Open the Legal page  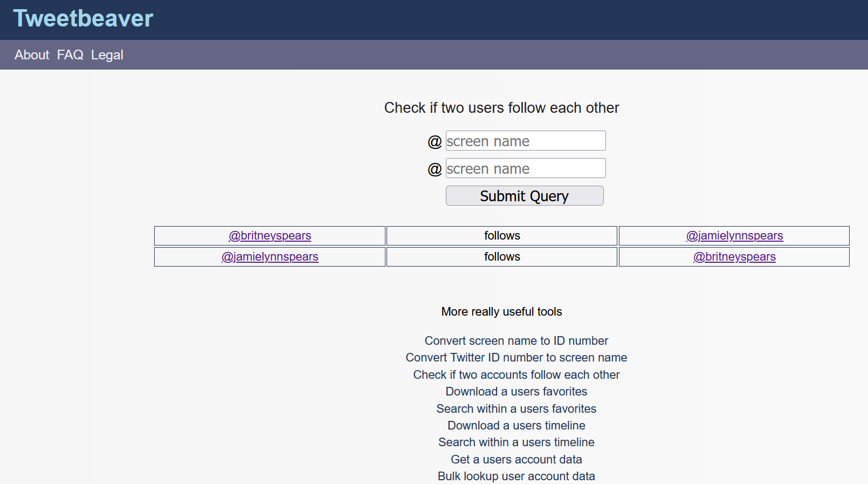(x=107, y=55)
